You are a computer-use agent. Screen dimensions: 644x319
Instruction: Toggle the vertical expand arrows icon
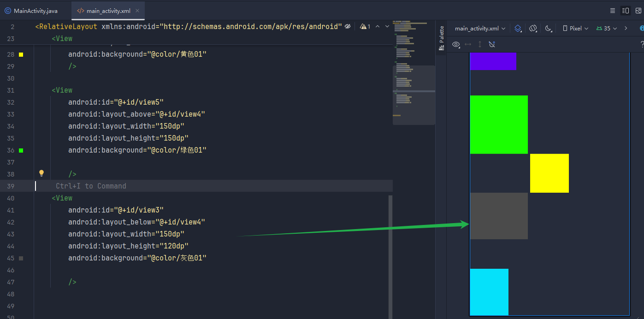pyautogui.click(x=480, y=44)
